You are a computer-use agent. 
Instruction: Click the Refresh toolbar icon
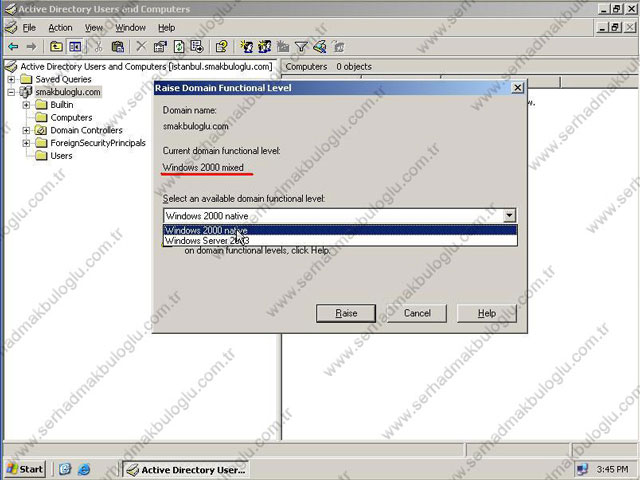pos(179,47)
